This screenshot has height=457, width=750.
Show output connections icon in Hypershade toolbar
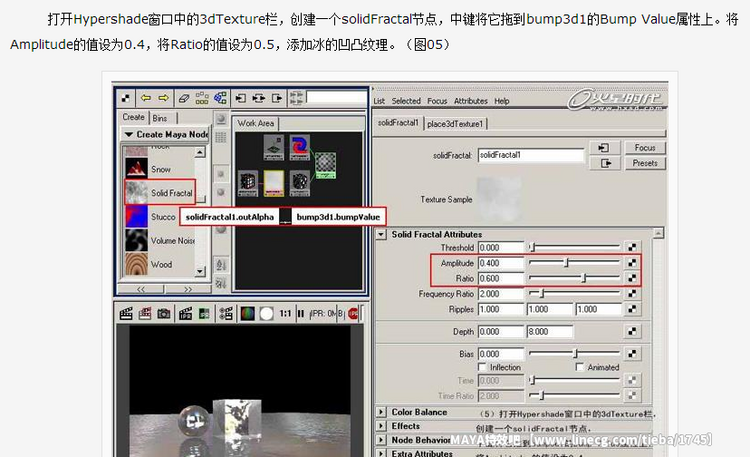coord(277,98)
